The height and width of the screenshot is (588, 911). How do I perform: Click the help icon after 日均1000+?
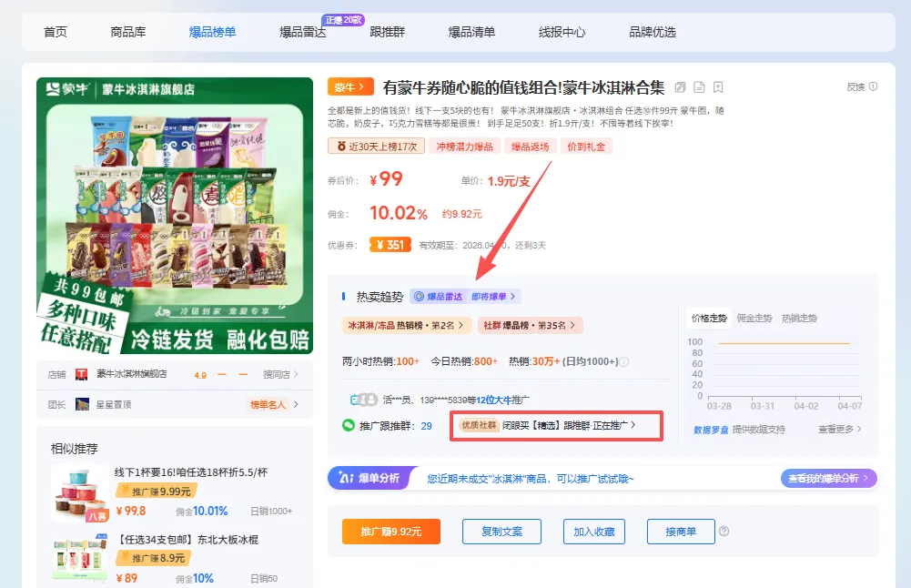coord(624,361)
